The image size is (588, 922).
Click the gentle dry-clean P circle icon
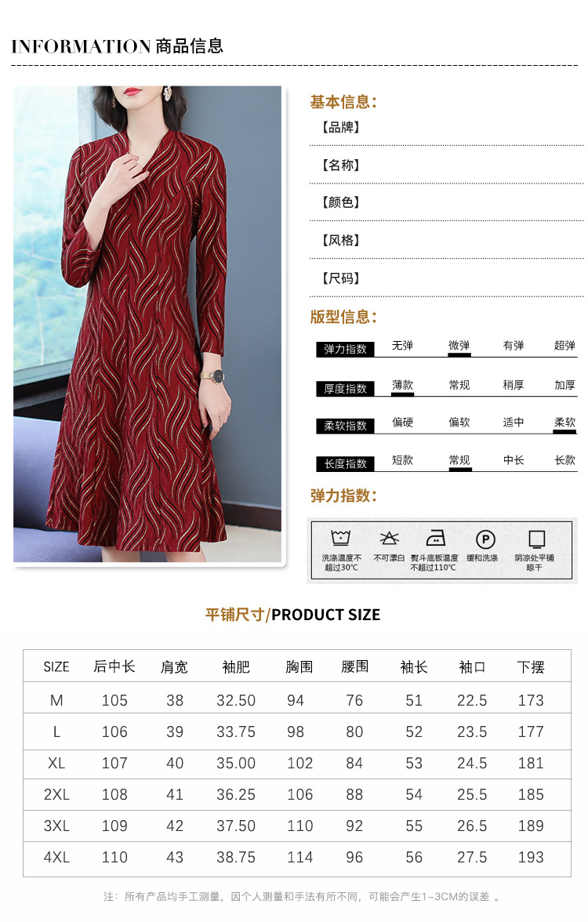pyautogui.click(x=485, y=539)
